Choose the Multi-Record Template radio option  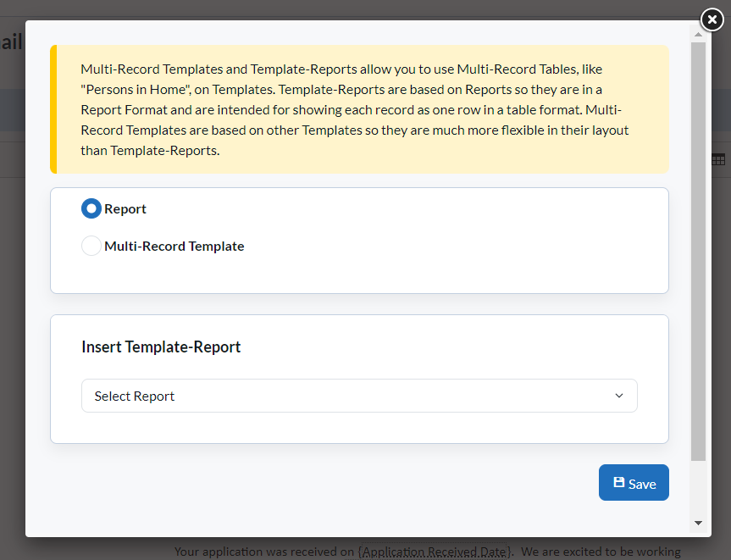click(x=91, y=246)
